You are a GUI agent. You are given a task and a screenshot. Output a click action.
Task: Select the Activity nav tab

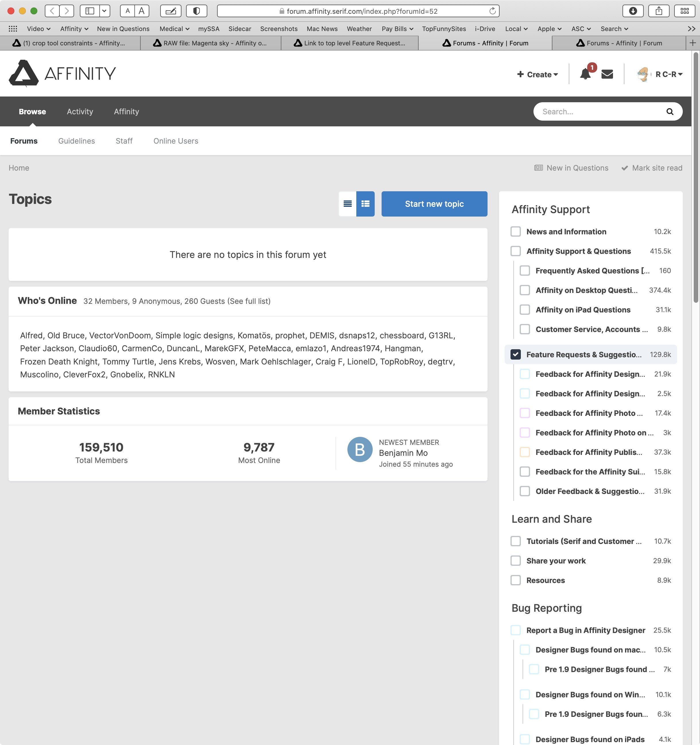pyautogui.click(x=80, y=111)
